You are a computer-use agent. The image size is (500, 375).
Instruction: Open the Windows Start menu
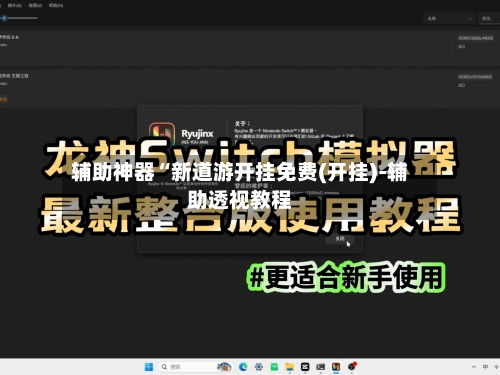click(x=149, y=367)
